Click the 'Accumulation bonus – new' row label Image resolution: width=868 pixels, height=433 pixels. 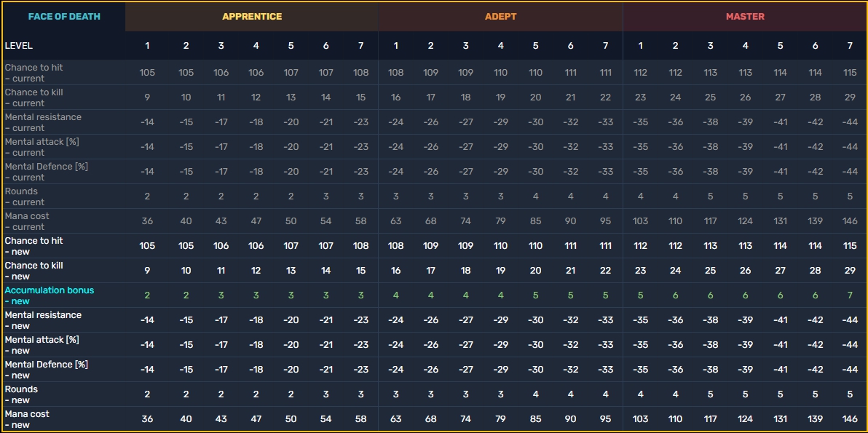50,295
